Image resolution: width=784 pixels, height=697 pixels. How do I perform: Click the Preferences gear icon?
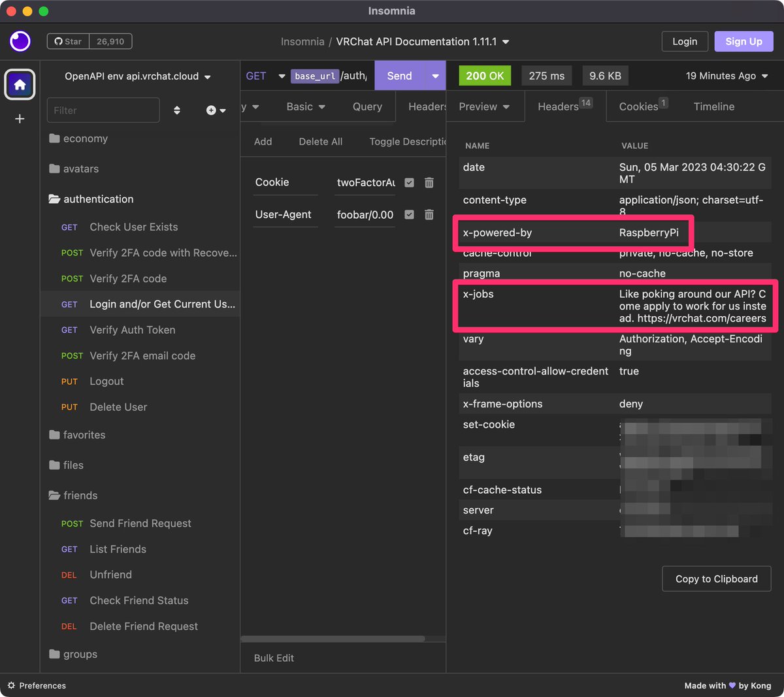[x=11, y=685]
